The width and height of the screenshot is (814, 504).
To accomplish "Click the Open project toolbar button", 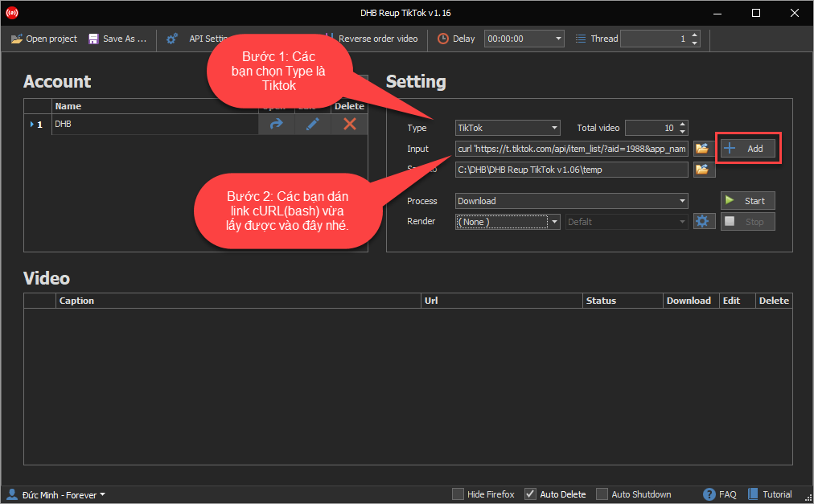I will (44, 39).
